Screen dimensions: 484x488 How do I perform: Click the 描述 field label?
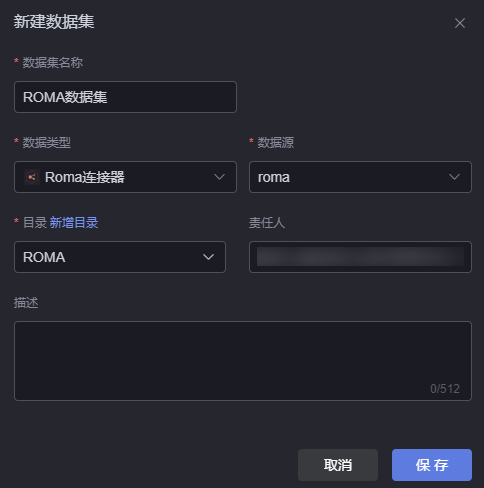point(26,303)
